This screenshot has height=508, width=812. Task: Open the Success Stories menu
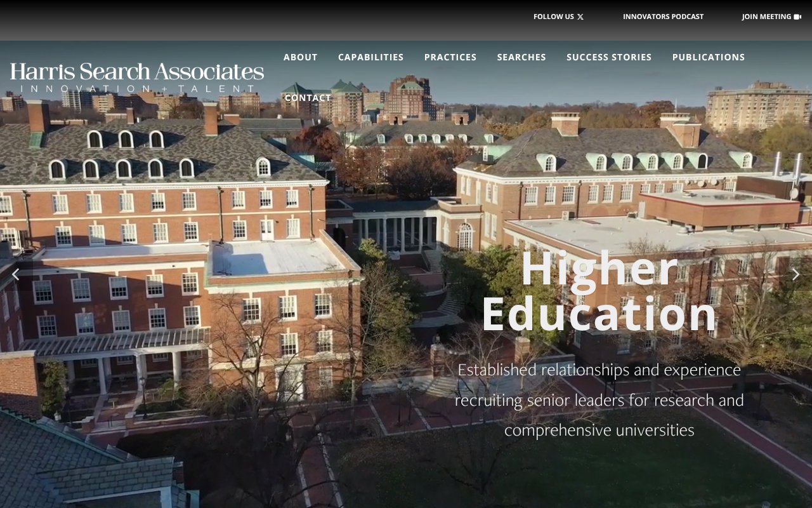(x=608, y=57)
